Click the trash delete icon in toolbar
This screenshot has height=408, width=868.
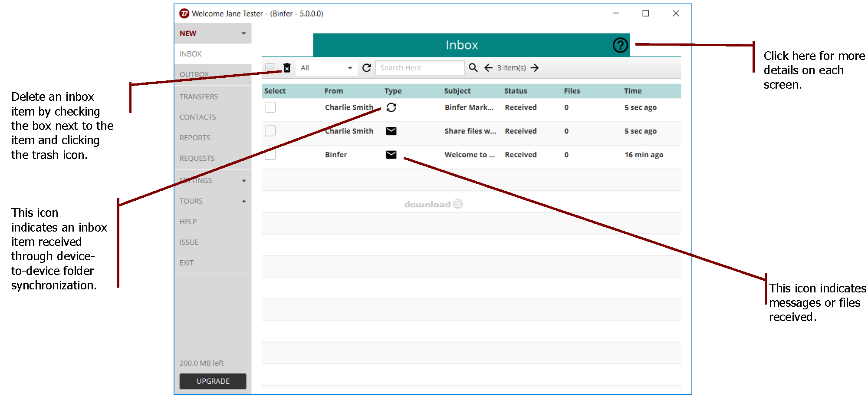287,68
